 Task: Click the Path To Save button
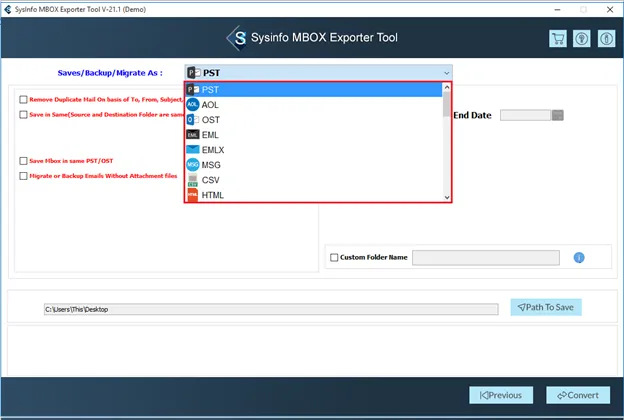(x=546, y=307)
